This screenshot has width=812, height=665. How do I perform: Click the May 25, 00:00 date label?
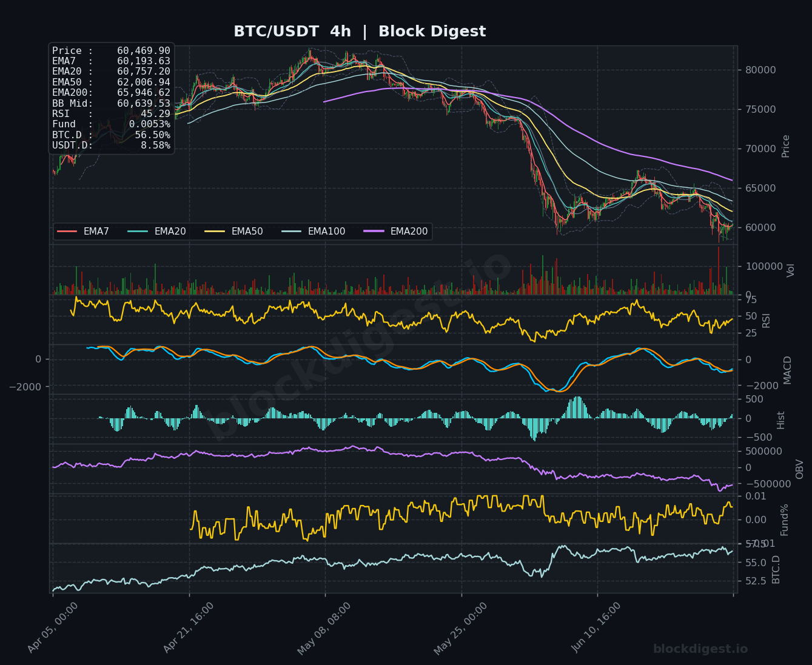(461, 628)
